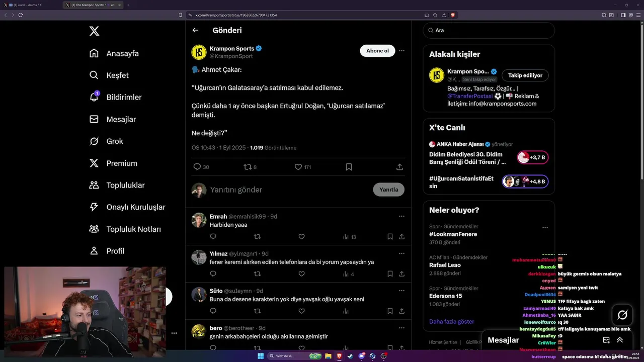Open more options on Emrah's reply
Screen dimensions: 644x362
(x=401, y=216)
